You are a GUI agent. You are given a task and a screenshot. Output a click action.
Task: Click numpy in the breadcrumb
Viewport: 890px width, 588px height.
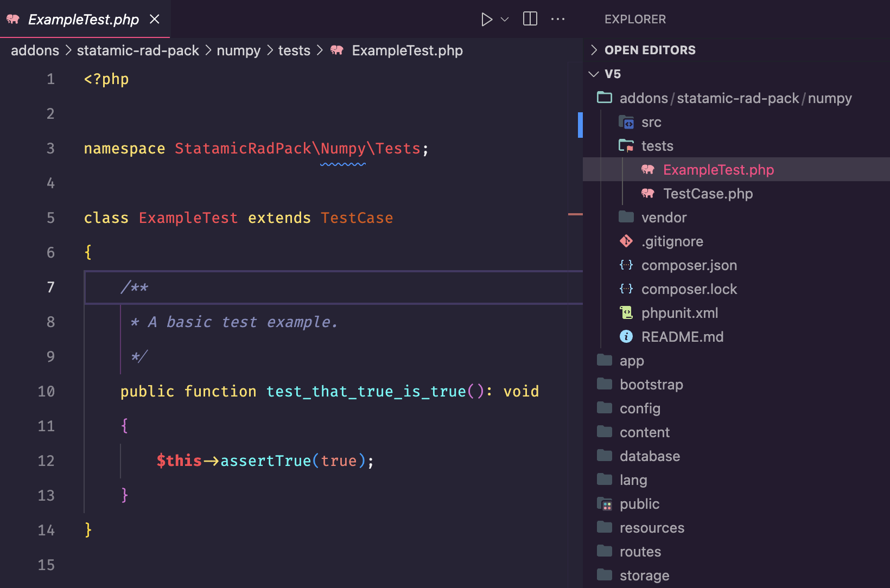point(239,50)
